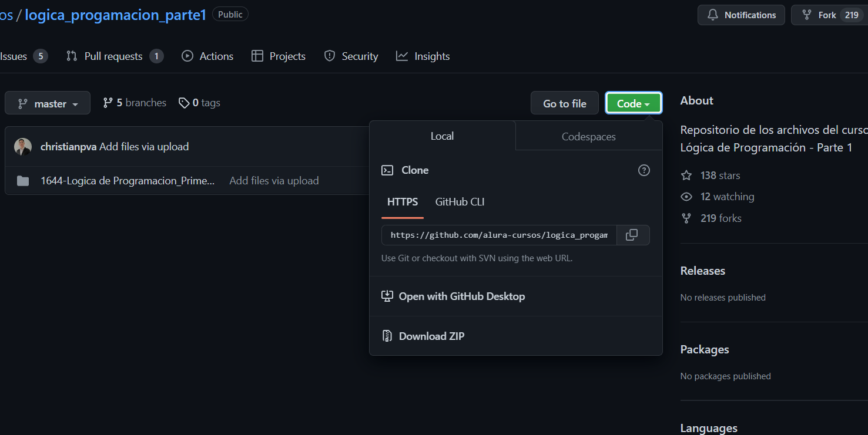868x435 pixels.
Task: Open the logica_progamacion_parte1 repository link
Action: 115,15
